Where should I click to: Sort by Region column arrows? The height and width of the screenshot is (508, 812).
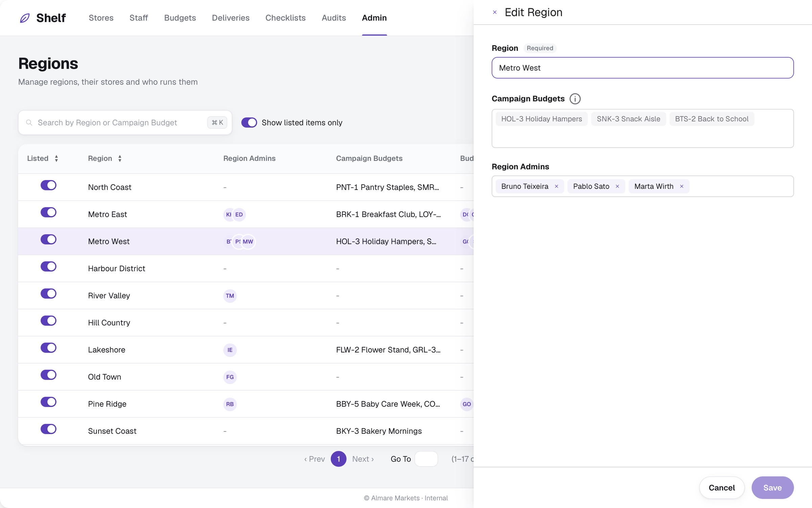(x=120, y=158)
